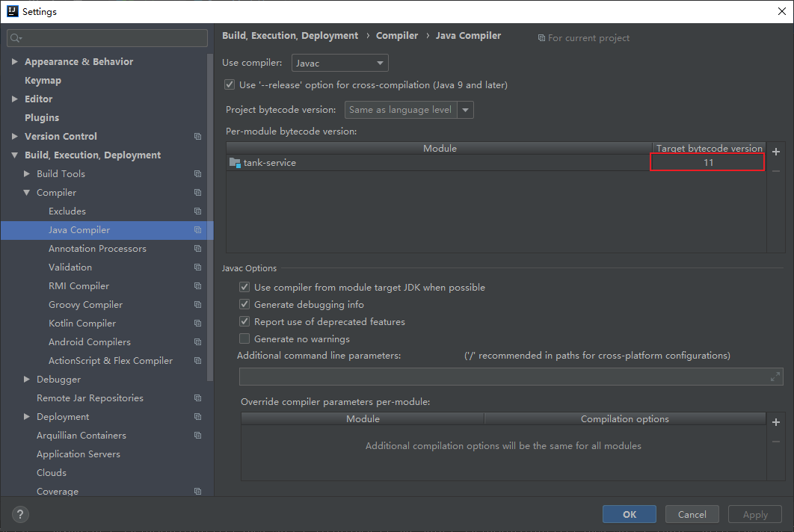Click the project-level icon next to Compiler
The height and width of the screenshot is (532, 794).
[197, 192]
